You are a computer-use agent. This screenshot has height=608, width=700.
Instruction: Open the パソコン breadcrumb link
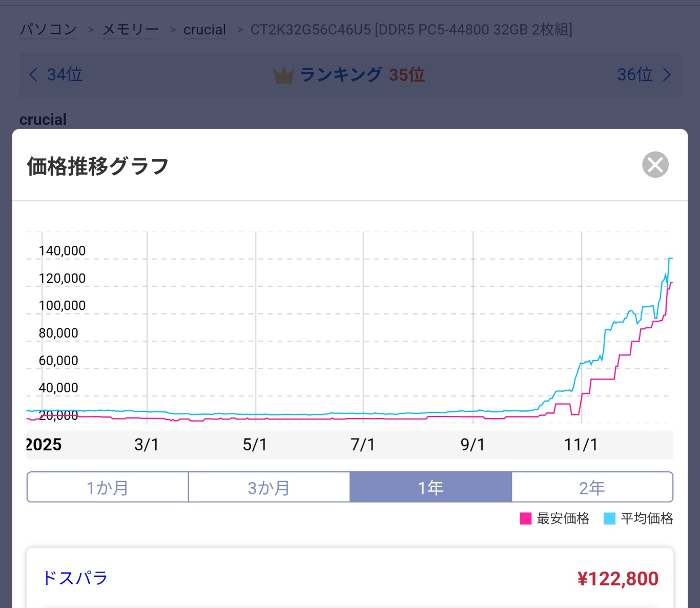[x=48, y=30]
